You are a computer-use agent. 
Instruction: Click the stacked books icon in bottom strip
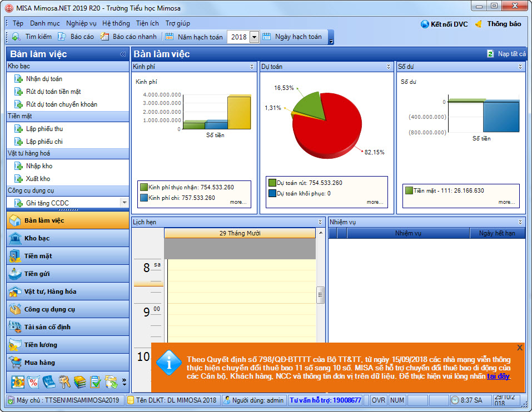80,382
